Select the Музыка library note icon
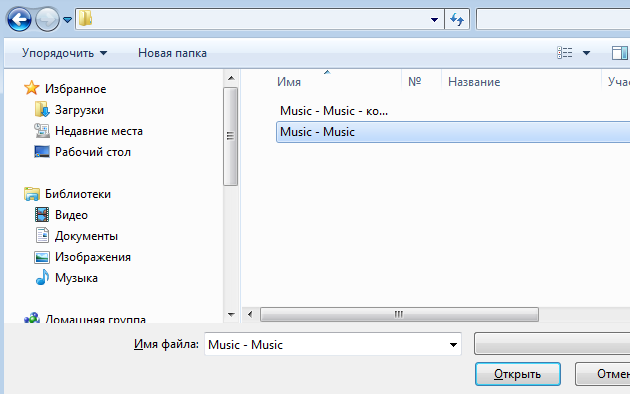 tap(42, 278)
